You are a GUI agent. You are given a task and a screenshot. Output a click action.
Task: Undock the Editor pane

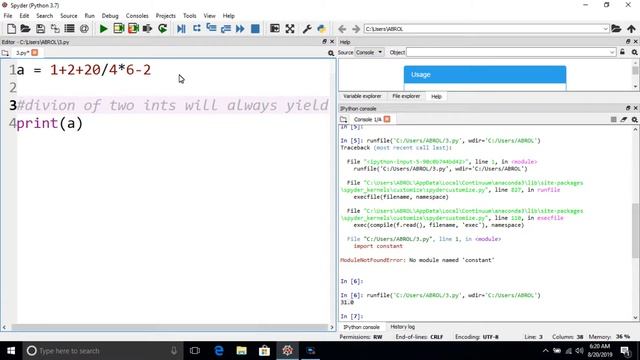pos(324,42)
